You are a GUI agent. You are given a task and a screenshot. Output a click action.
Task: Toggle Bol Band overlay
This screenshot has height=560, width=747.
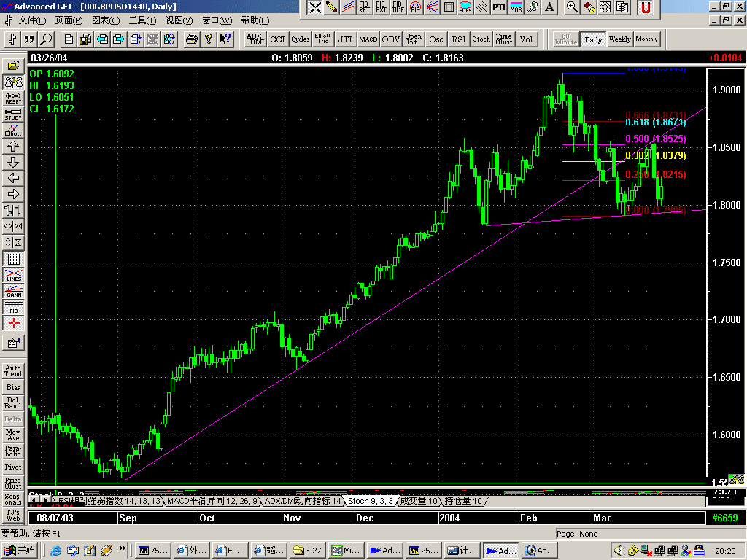click(x=13, y=402)
